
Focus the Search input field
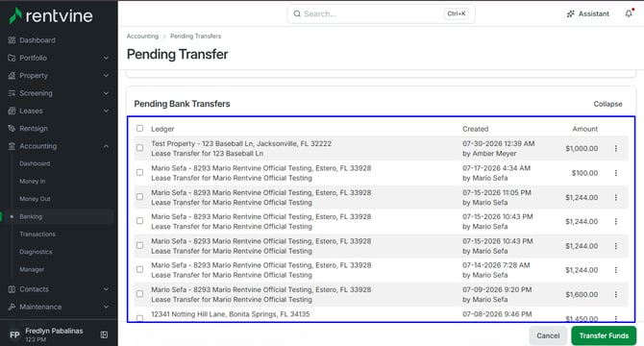381,14
